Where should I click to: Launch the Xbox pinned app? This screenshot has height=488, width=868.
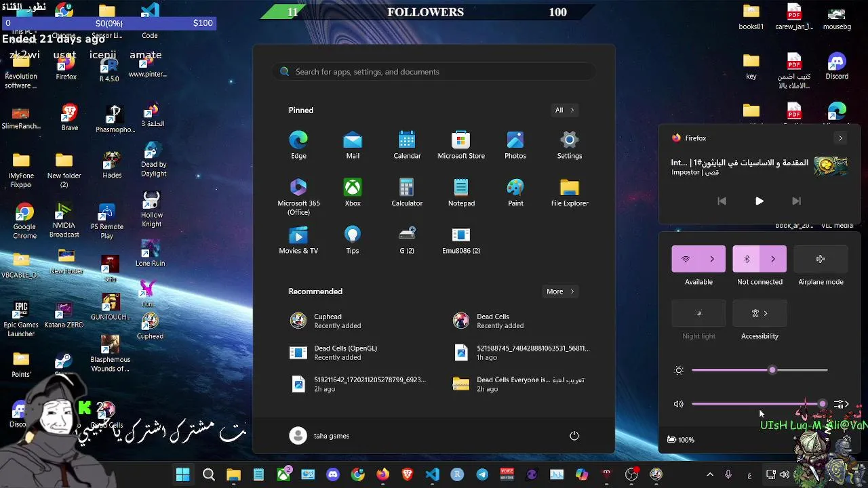point(353,192)
